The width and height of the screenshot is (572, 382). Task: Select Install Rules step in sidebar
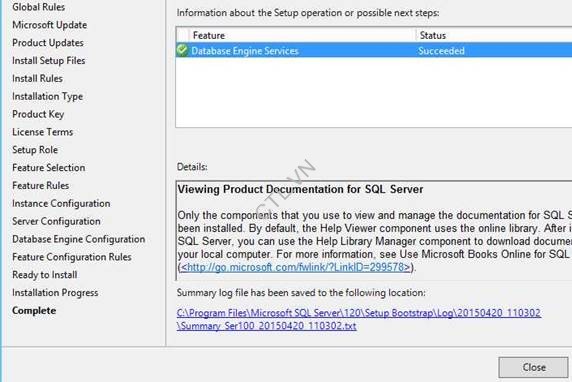pyautogui.click(x=37, y=78)
